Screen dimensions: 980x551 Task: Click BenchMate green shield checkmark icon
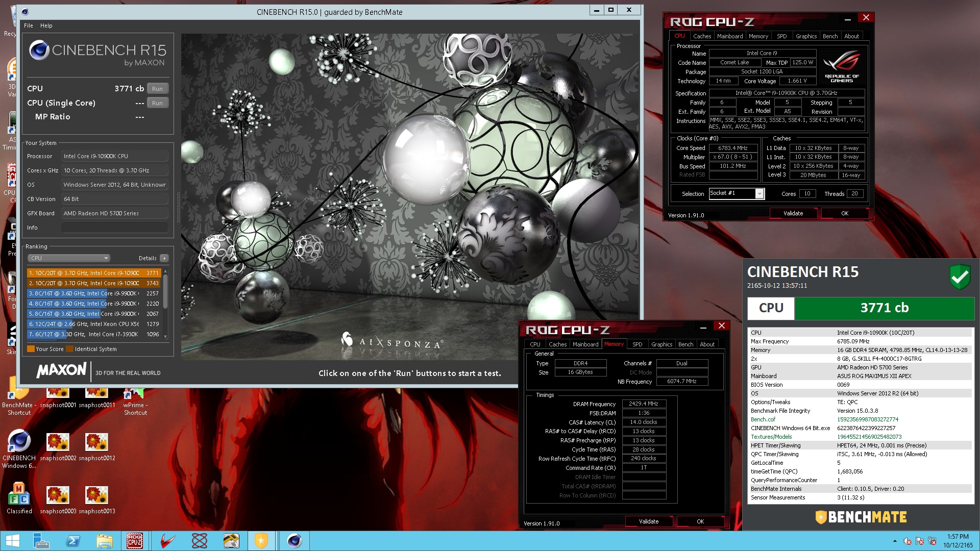coord(960,277)
